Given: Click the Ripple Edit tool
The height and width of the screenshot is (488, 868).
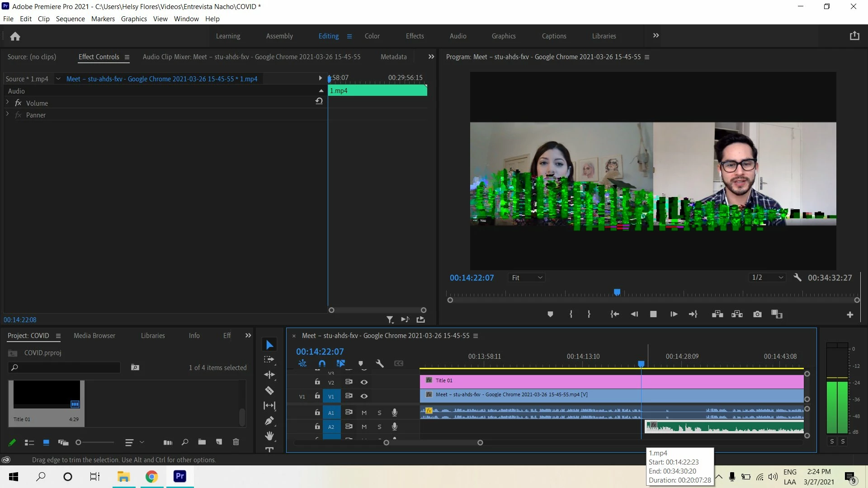Looking at the screenshot, I should point(269,375).
